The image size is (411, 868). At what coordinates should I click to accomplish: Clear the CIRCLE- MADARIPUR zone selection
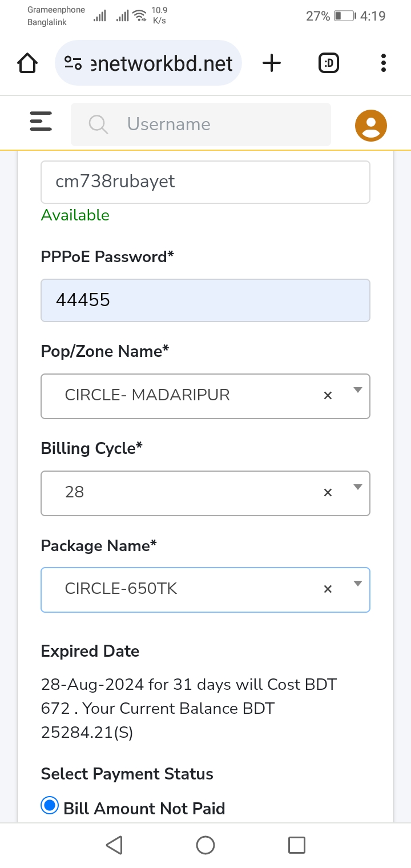coord(328,395)
